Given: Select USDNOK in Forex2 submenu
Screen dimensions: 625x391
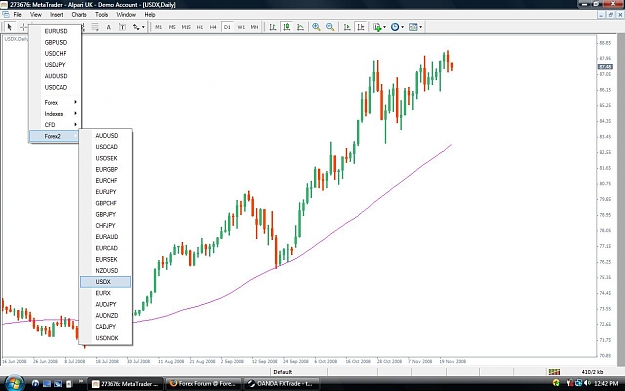Looking at the screenshot, I should pyautogui.click(x=106, y=338).
